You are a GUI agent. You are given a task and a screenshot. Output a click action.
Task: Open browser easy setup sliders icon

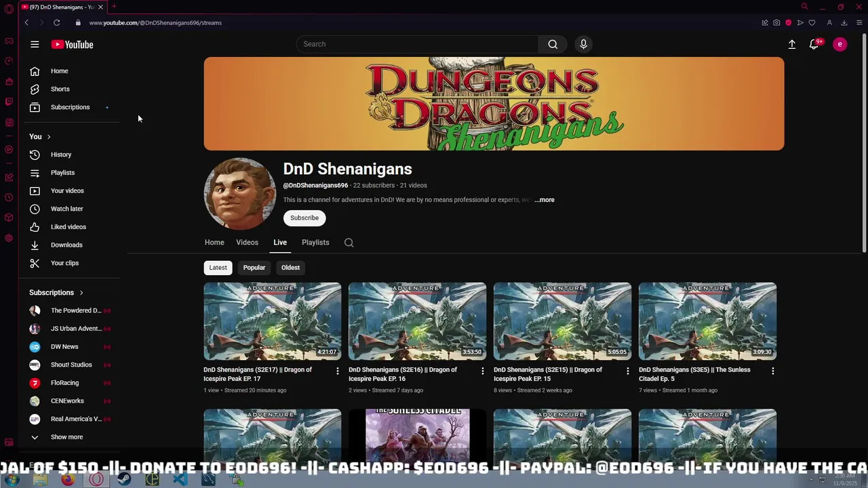tap(859, 22)
